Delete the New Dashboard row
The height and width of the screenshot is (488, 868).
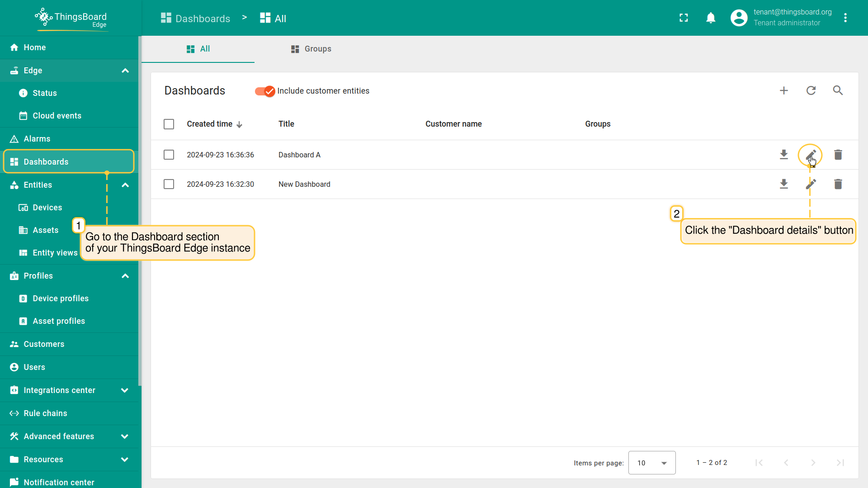pos(838,184)
